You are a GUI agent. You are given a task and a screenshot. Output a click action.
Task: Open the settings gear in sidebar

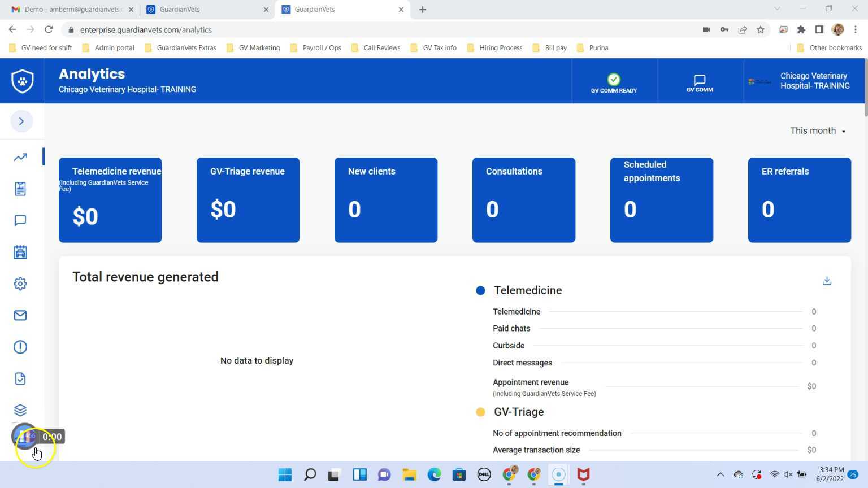20,284
